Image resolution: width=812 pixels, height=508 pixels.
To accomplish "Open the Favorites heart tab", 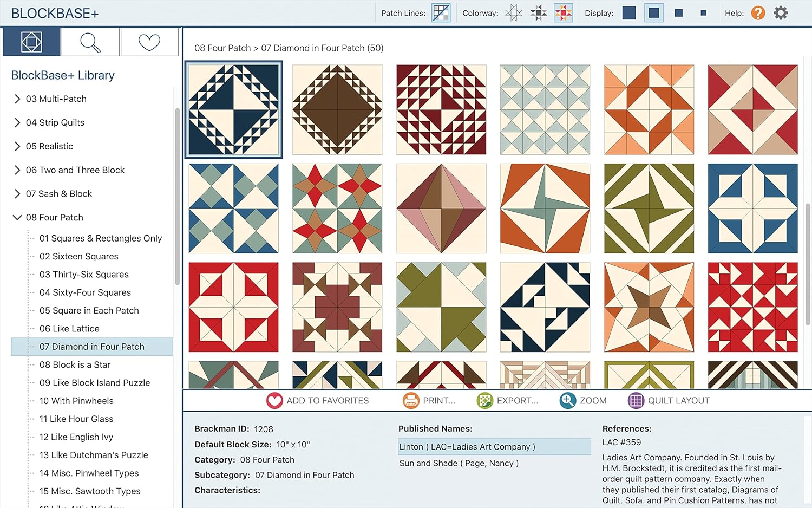I will coord(149,42).
